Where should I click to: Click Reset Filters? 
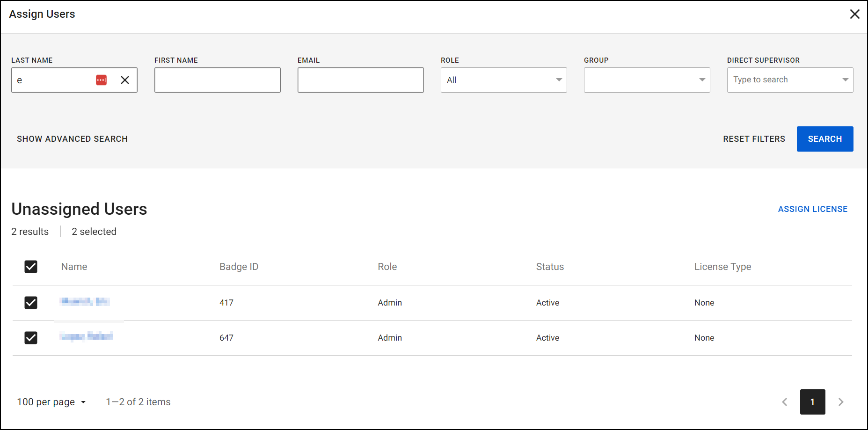754,139
